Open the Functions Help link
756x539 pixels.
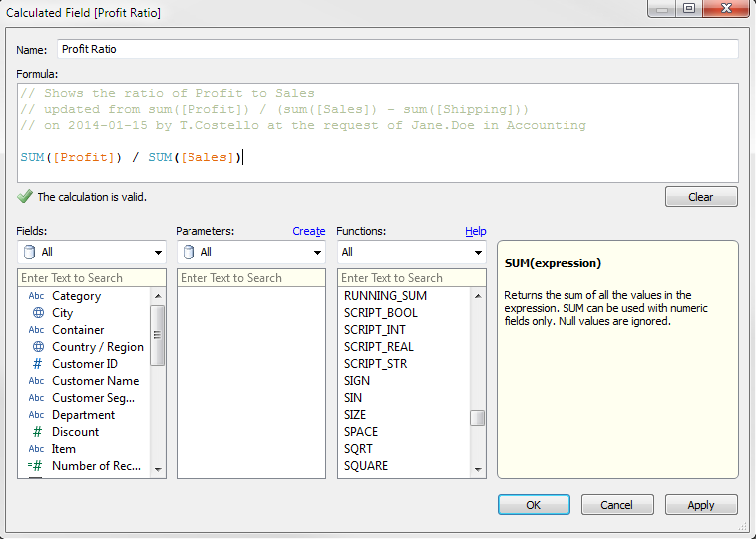click(x=476, y=231)
